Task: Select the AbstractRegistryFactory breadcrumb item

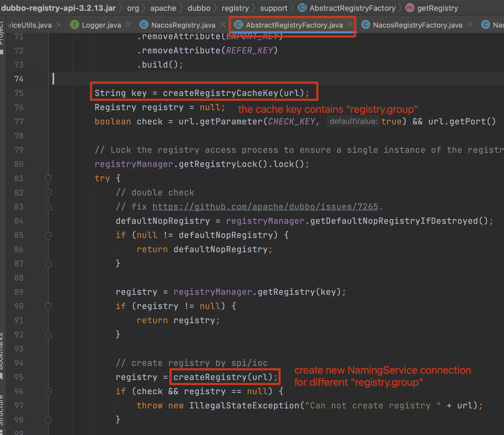Action: (x=352, y=8)
